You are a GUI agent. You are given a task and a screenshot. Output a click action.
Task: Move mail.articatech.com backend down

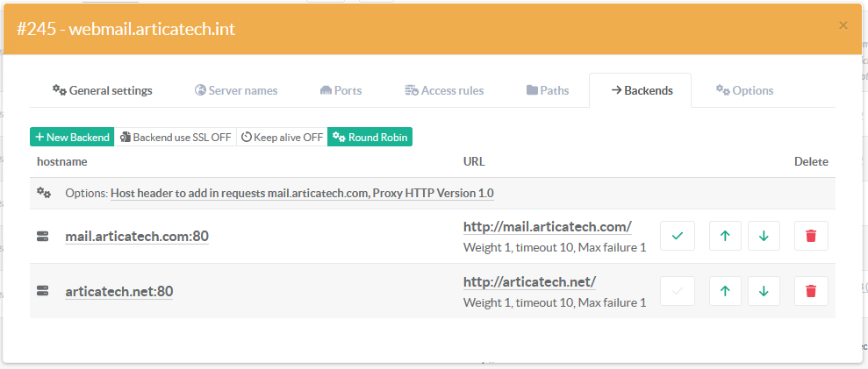pos(764,236)
